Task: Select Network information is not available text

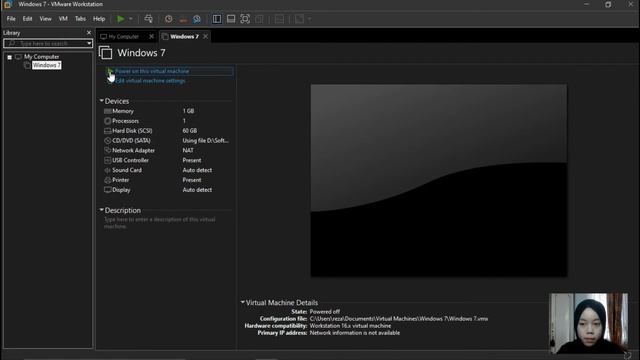Action: (x=355, y=333)
